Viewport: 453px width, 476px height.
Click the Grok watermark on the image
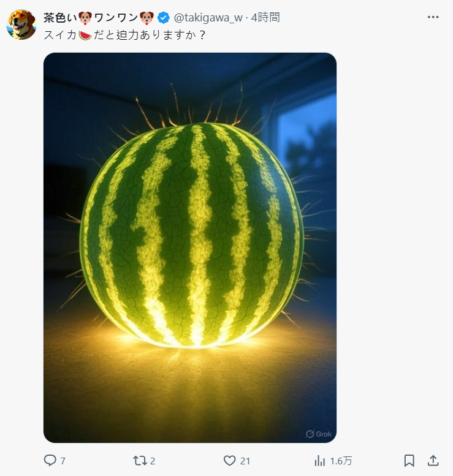(x=319, y=434)
